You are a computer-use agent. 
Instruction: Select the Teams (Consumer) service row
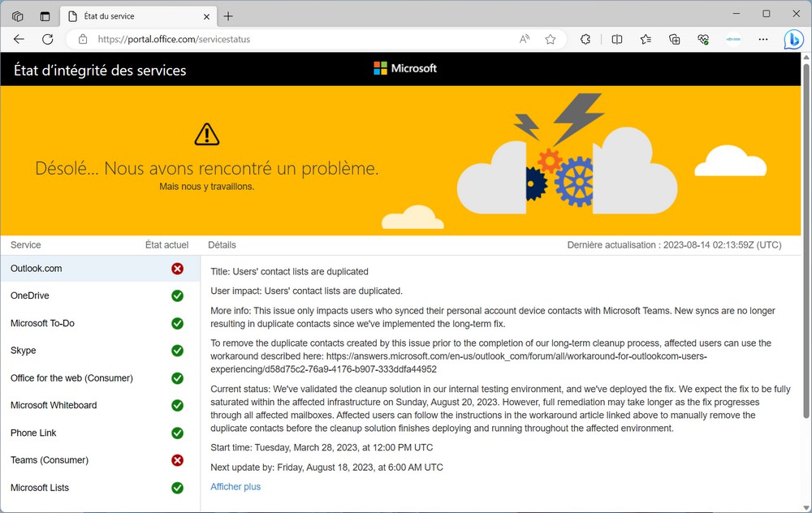tap(100, 460)
